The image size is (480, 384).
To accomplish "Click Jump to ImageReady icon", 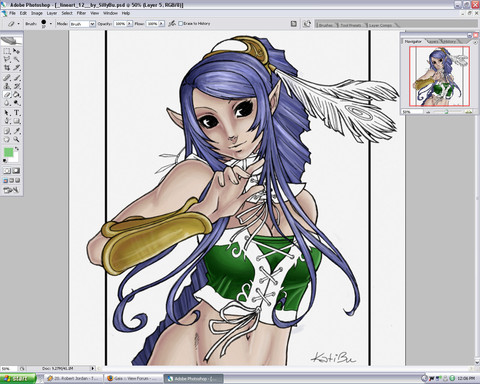I will [12, 190].
